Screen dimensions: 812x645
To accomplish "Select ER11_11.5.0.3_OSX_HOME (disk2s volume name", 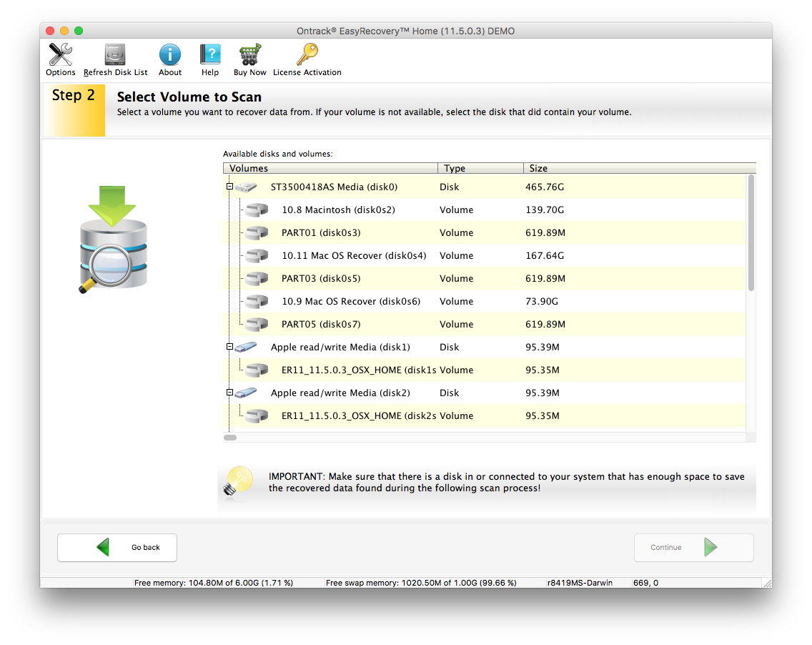I will pyautogui.click(x=359, y=415).
